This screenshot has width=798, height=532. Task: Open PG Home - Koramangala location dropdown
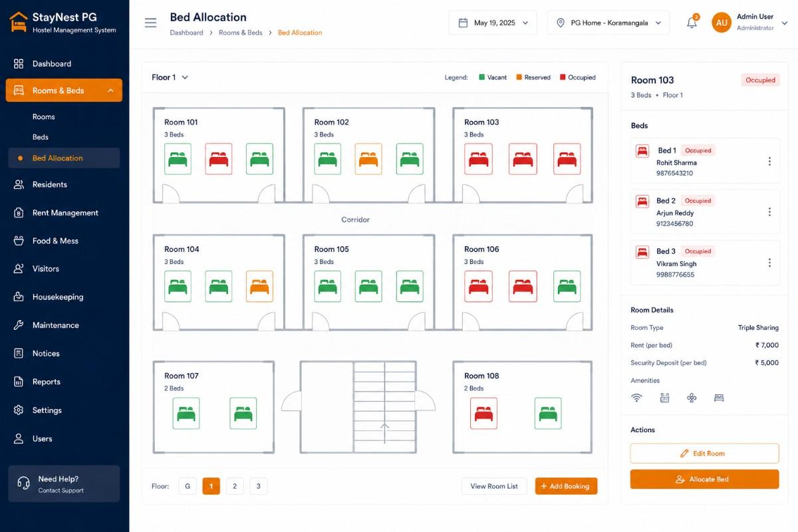pyautogui.click(x=608, y=23)
